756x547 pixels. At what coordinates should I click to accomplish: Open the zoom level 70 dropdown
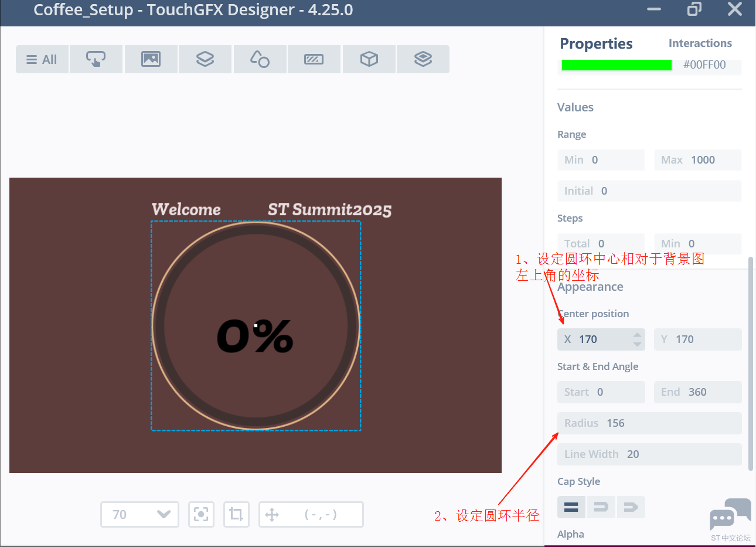click(x=140, y=515)
